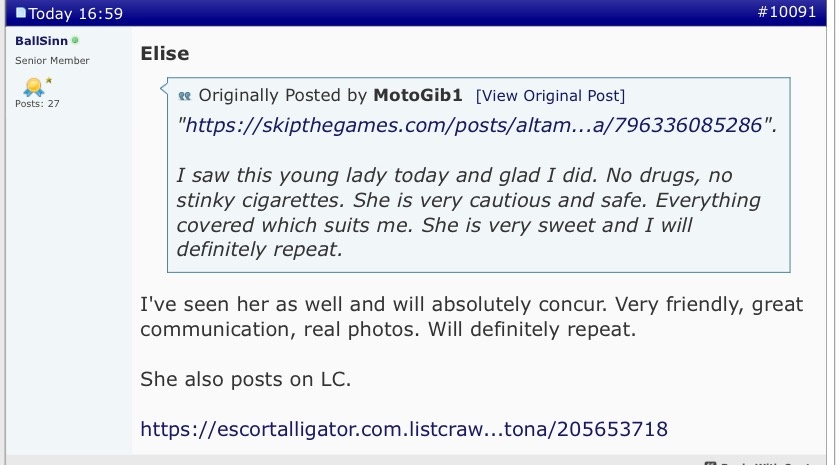
Task: Open the escortalligator.com listcrawler link
Action: point(404,429)
